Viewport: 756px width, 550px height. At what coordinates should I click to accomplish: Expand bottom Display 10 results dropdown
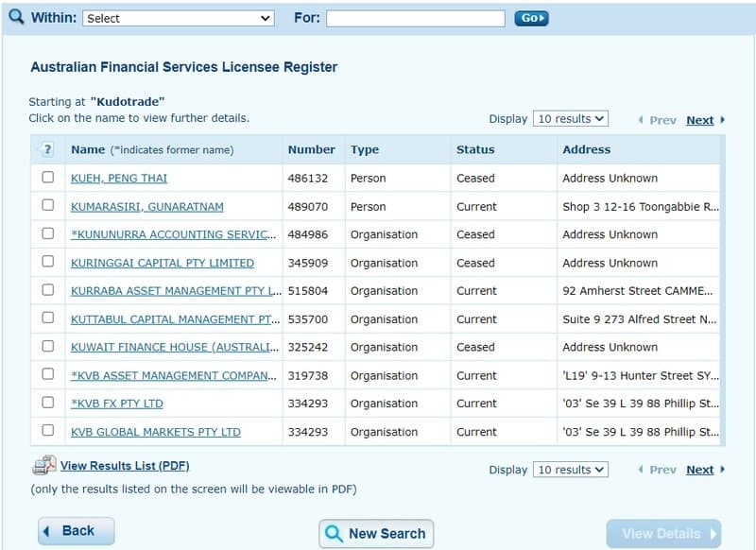571,470
